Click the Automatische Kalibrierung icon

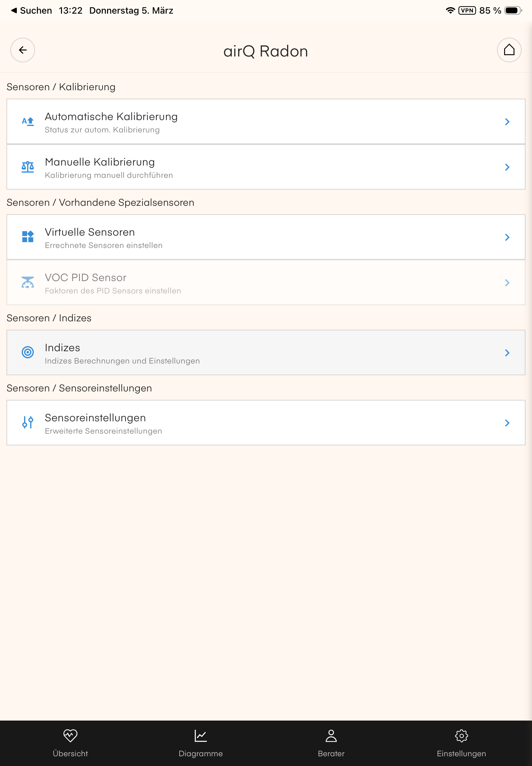click(x=28, y=122)
